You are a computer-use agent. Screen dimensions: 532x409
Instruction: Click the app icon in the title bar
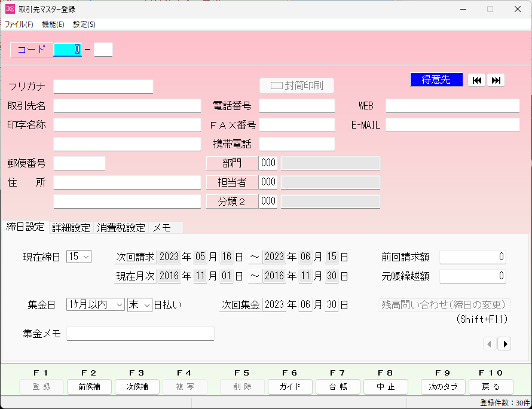pyautogui.click(x=10, y=9)
